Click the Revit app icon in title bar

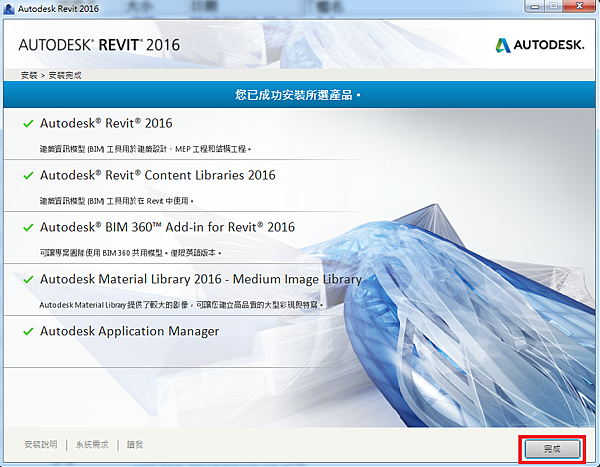tap(9, 8)
